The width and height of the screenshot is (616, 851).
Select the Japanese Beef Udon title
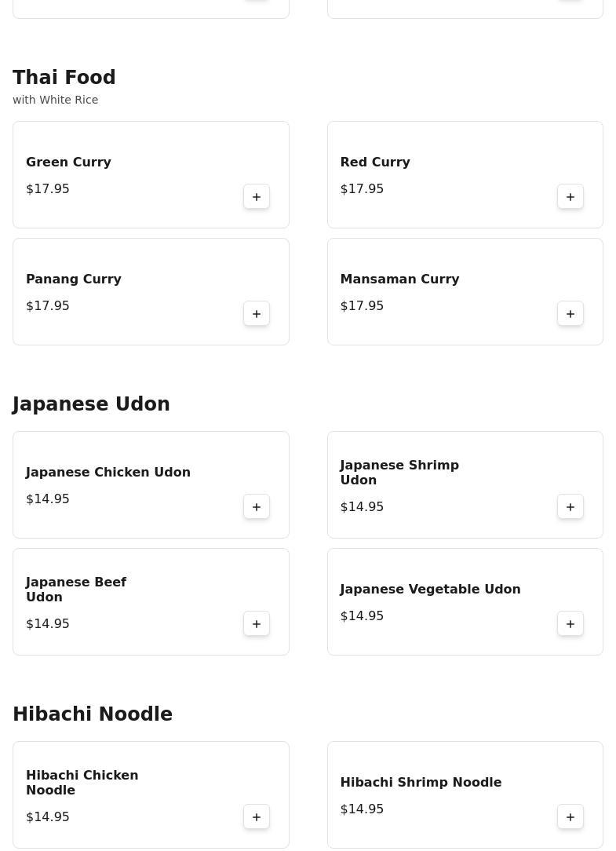point(75,589)
